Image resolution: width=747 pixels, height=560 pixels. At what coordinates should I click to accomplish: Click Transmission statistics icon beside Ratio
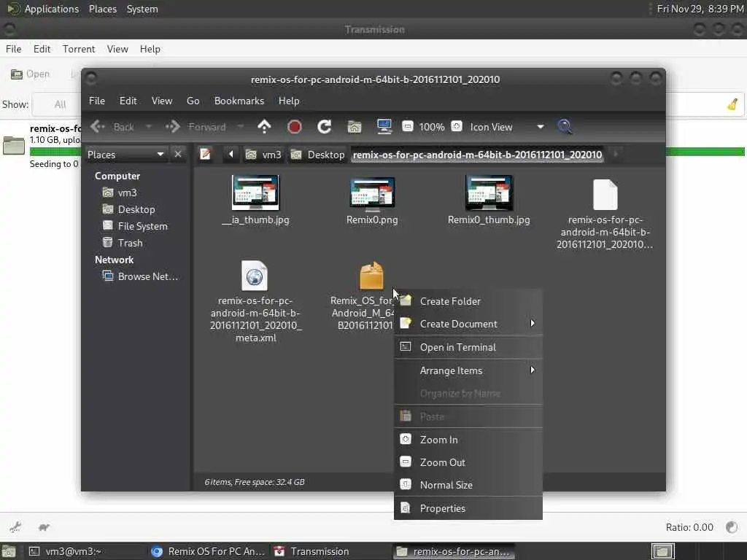coord(732,526)
